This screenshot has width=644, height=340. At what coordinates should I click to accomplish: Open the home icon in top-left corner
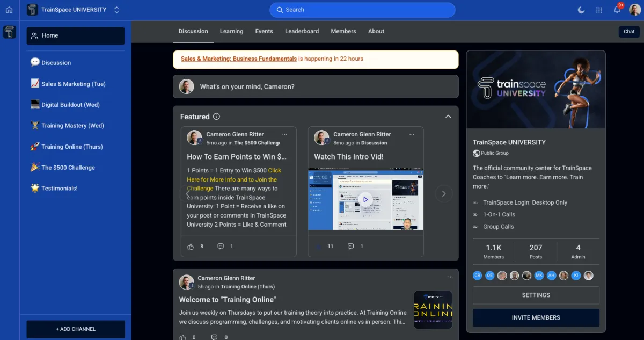click(x=9, y=10)
